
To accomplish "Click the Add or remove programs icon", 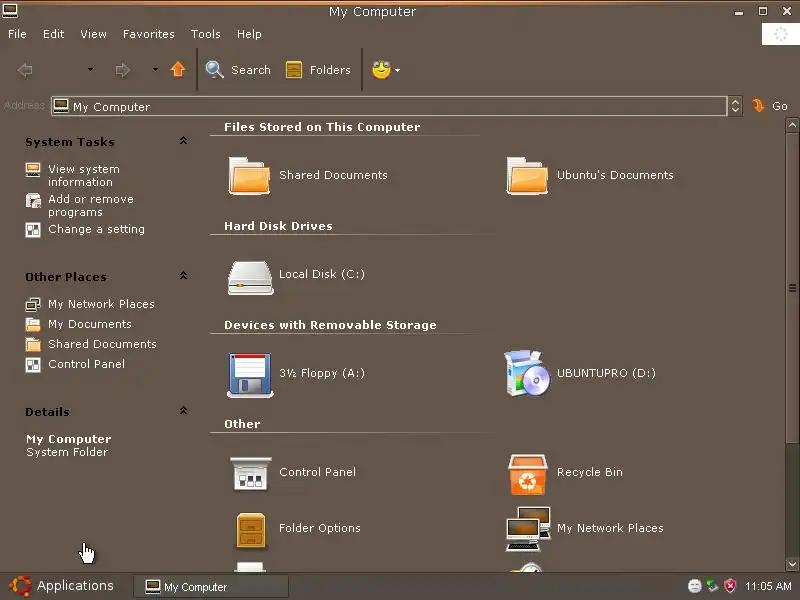I will (x=33, y=200).
